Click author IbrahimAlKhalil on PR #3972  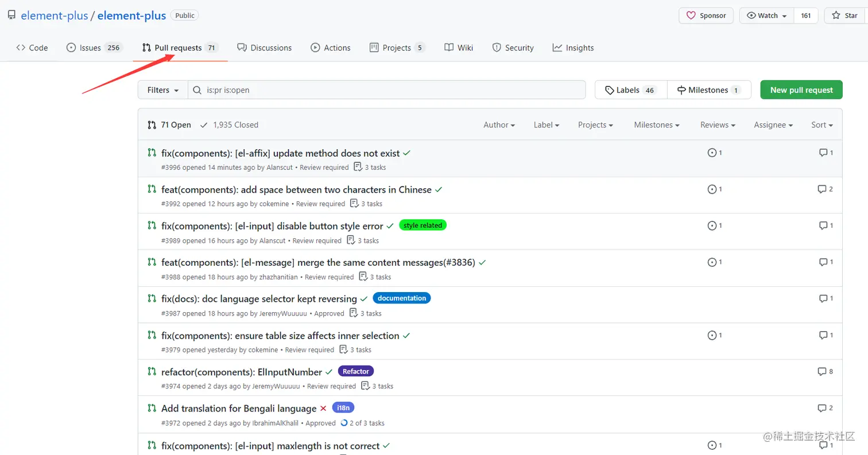[x=276, y=423]
